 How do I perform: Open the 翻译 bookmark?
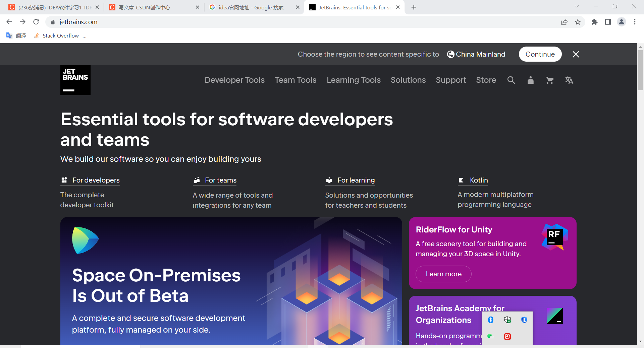pos(16,36)
